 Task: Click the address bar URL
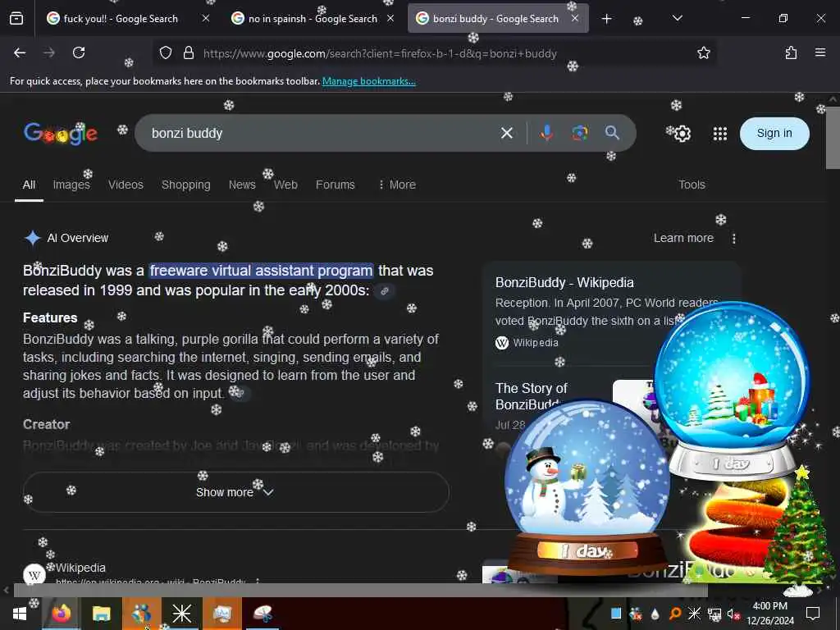(x=380, y=53)
